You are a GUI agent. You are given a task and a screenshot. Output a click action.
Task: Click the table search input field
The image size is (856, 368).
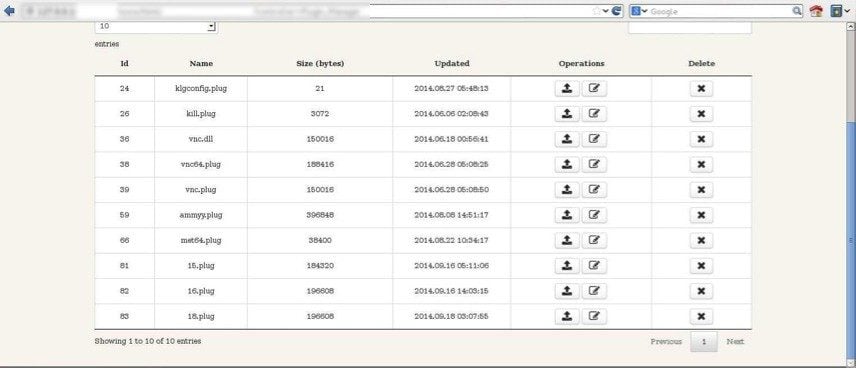pos(690,27)
